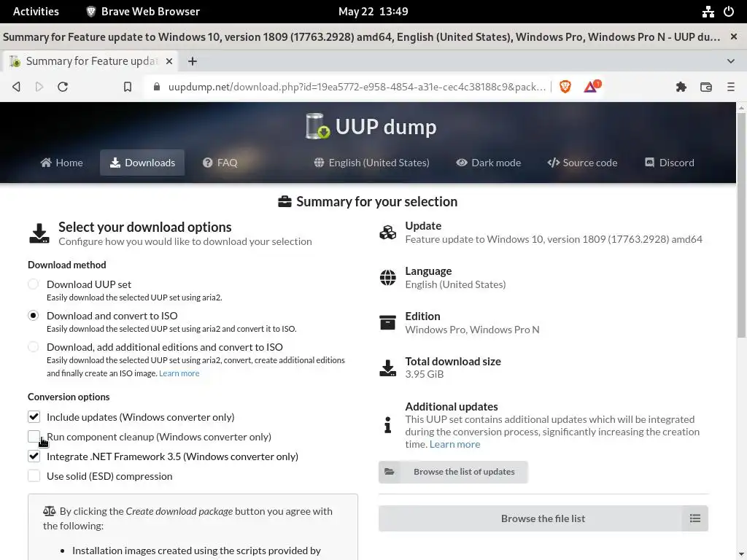Go to the Home navigation item
This screenshot has height=560, width=747.
click(61, 163)
